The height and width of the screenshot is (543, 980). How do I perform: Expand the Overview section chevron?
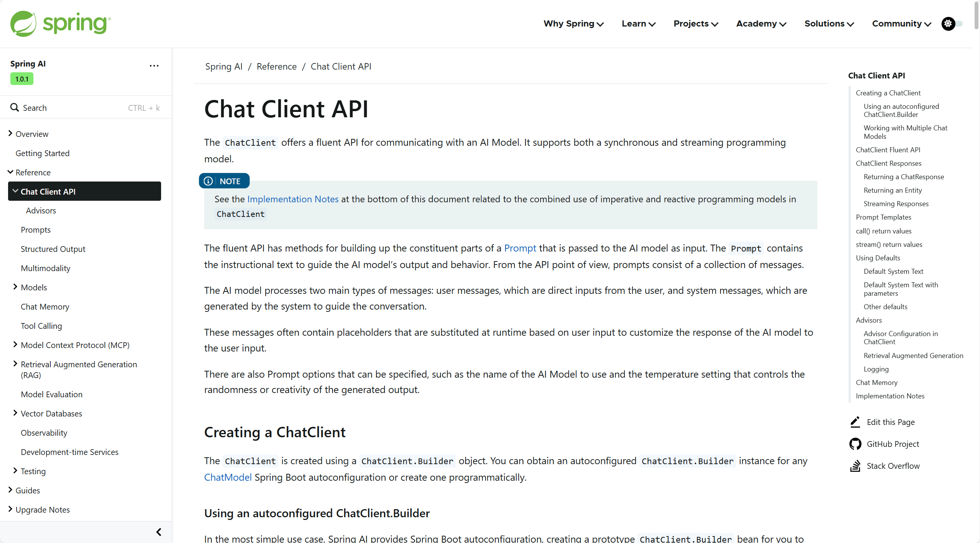pos(10,133)
